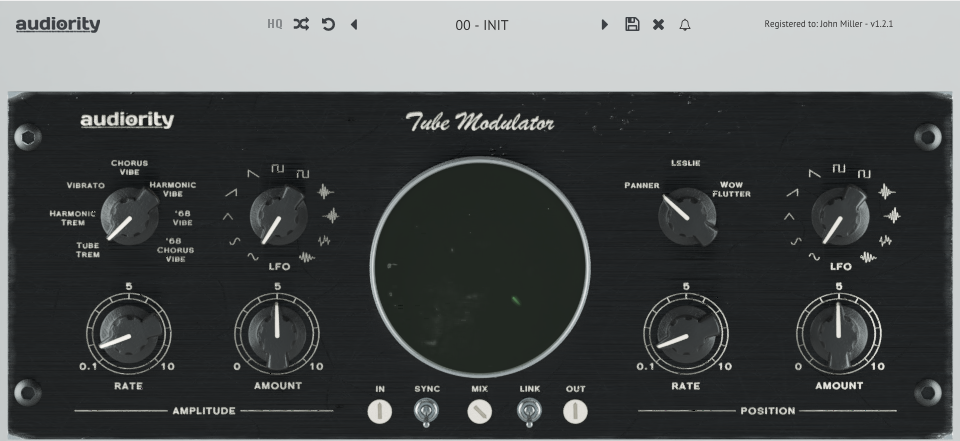Go to next preset arrow
The width and height of the screenshot is (960, 441).
pos(604,24)
